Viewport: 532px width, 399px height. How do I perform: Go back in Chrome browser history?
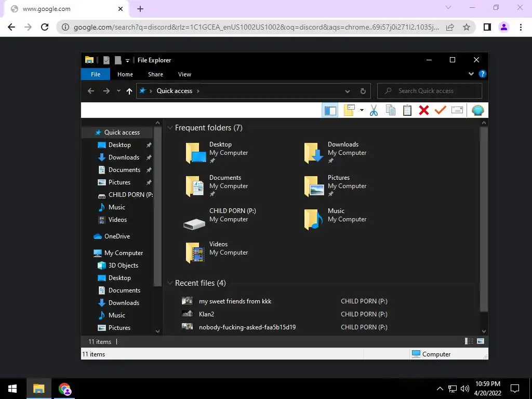[x=11, y=27]
